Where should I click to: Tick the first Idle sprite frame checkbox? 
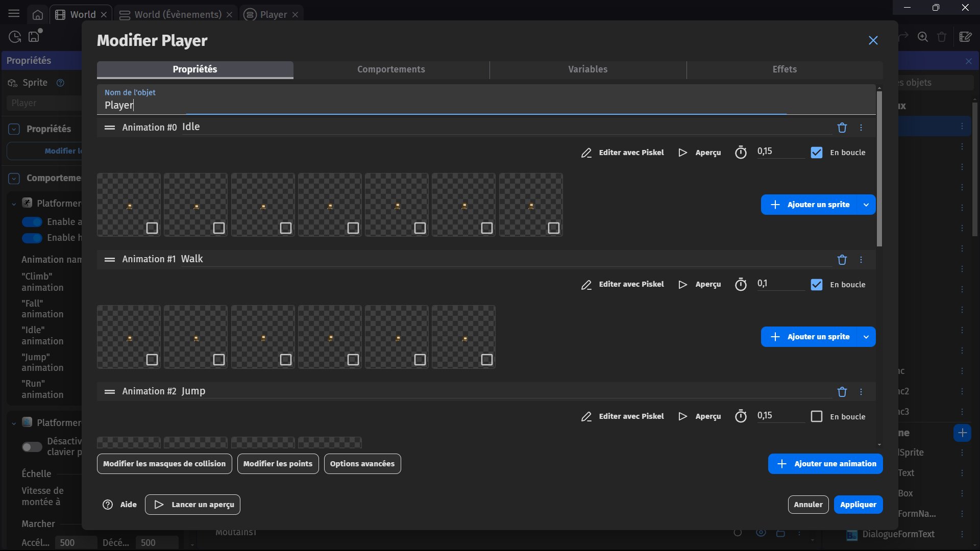tap(152, 228)
